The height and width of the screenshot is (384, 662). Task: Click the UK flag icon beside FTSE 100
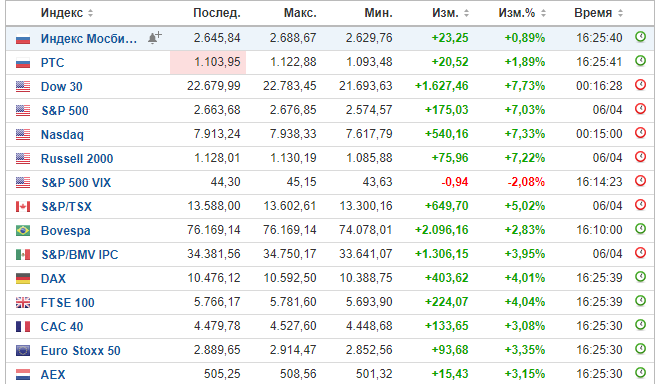(x=23, y=303)
